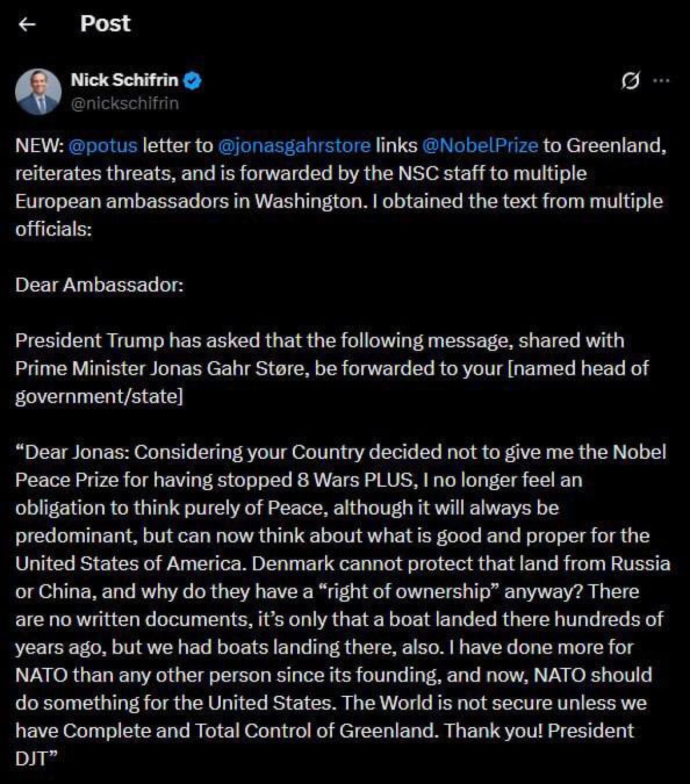Click the "NEW:" text starting the post
690x784 pixels.
[40, 146]
